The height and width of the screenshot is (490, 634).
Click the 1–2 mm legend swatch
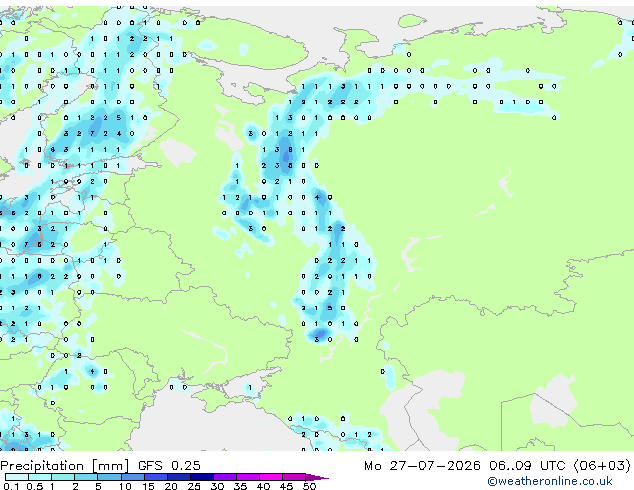coord(63,477)
